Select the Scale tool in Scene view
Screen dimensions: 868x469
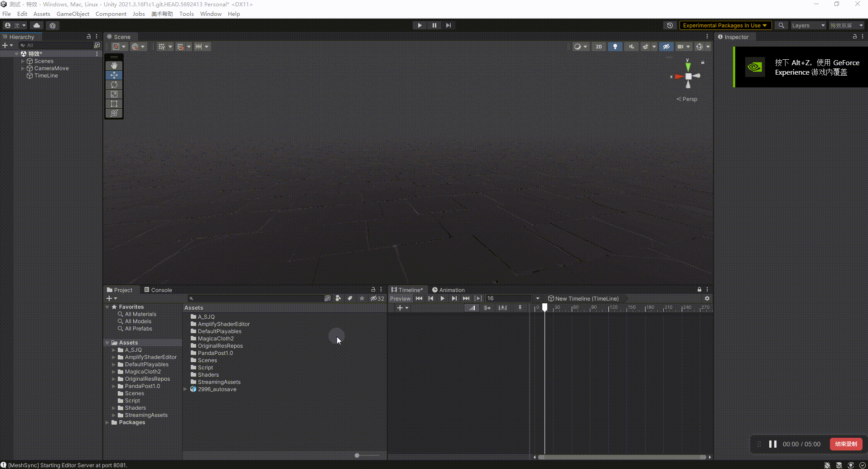pos(114,94)
